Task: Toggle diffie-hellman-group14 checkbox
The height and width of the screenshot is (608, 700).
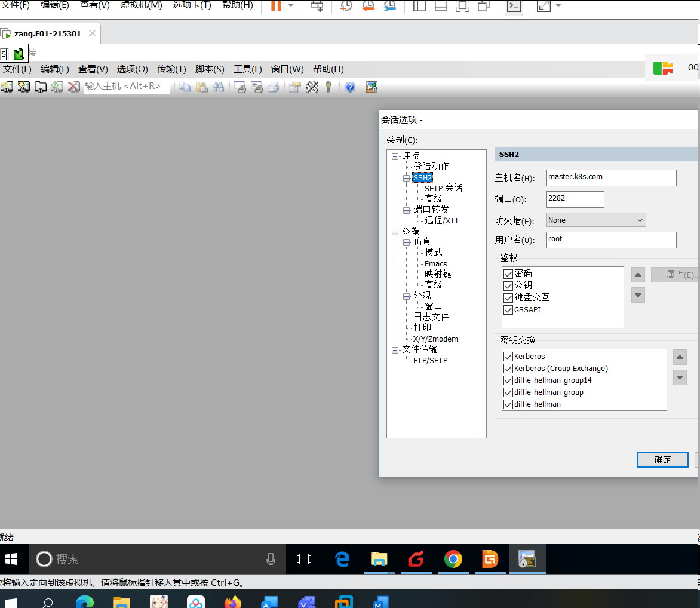Action: [x=508, y=380]
